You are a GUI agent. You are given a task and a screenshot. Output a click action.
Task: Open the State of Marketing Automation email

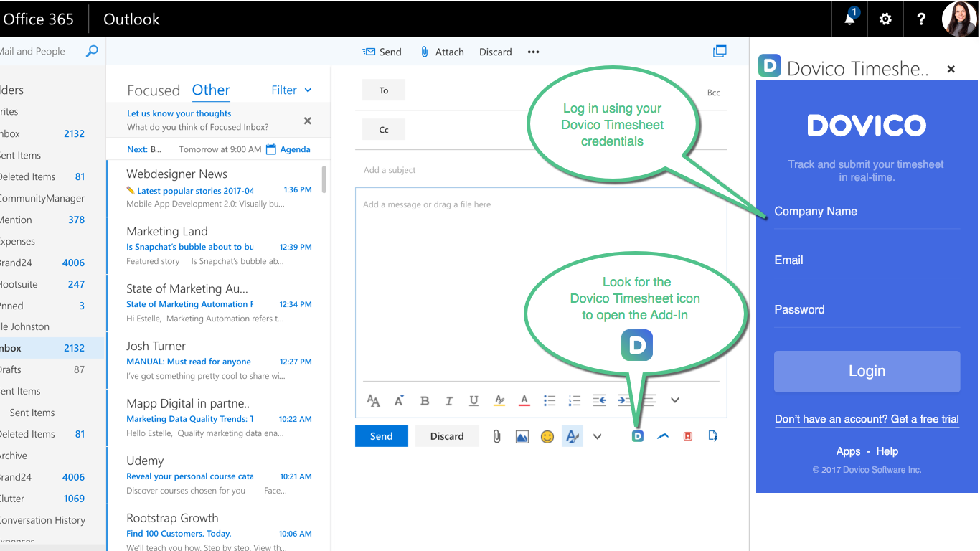point(218,303)
